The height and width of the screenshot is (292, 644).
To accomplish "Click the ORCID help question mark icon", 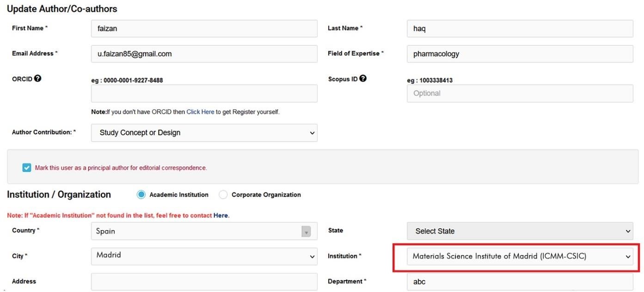I will 38,79.
